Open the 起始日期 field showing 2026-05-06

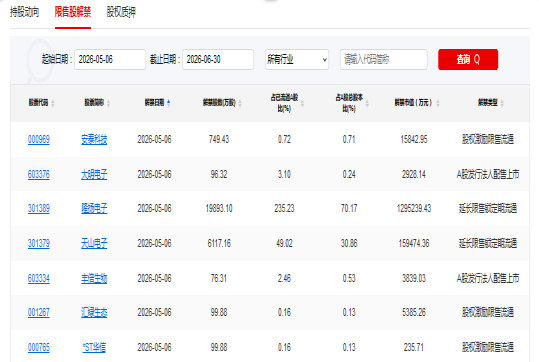click(110, 59)
